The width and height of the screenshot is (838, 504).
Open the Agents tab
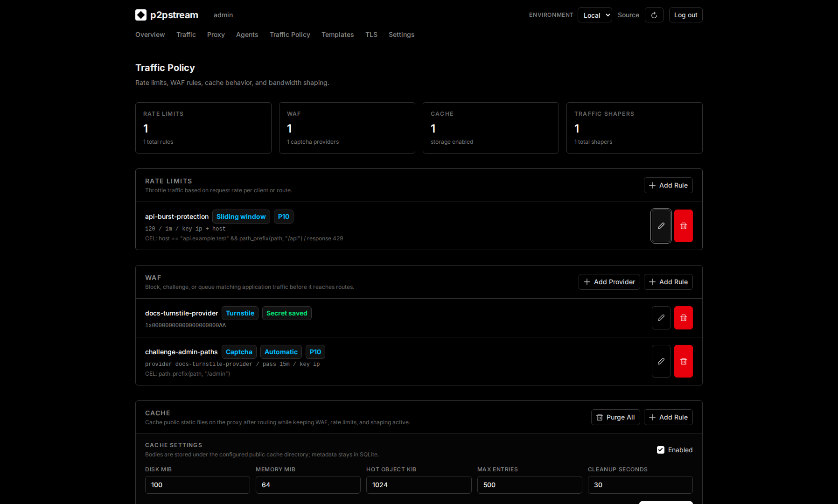[x=247, y=35]
